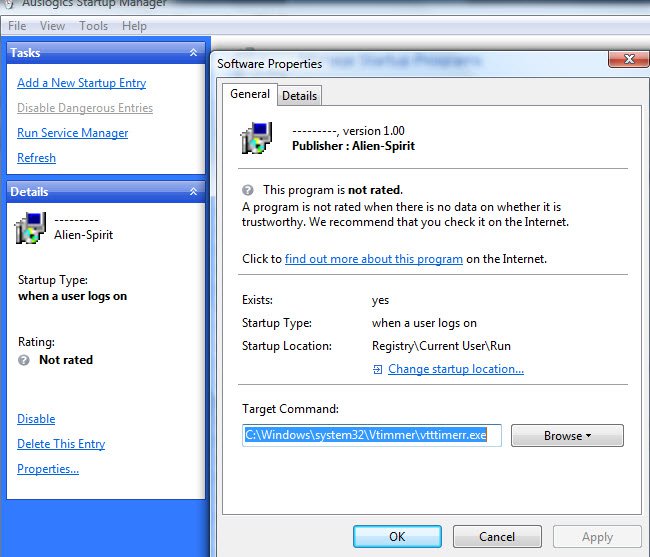Viewport: 650px width, 557px height.
Task: Click the Disable link
Action: [36, 419]
